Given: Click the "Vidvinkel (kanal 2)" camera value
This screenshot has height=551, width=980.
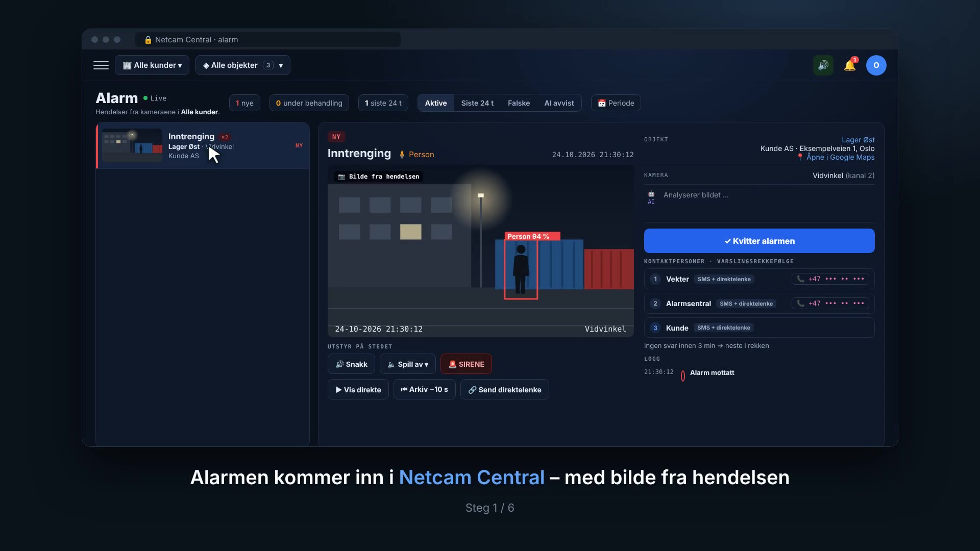Looking at the screenshot, I should point(843,176).
